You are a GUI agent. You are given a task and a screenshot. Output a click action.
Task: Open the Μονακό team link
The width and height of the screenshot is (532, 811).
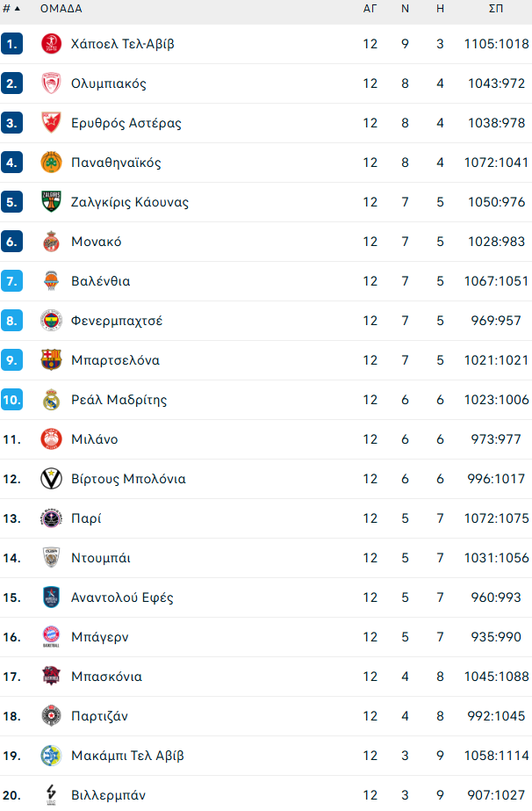coord(96,242)
